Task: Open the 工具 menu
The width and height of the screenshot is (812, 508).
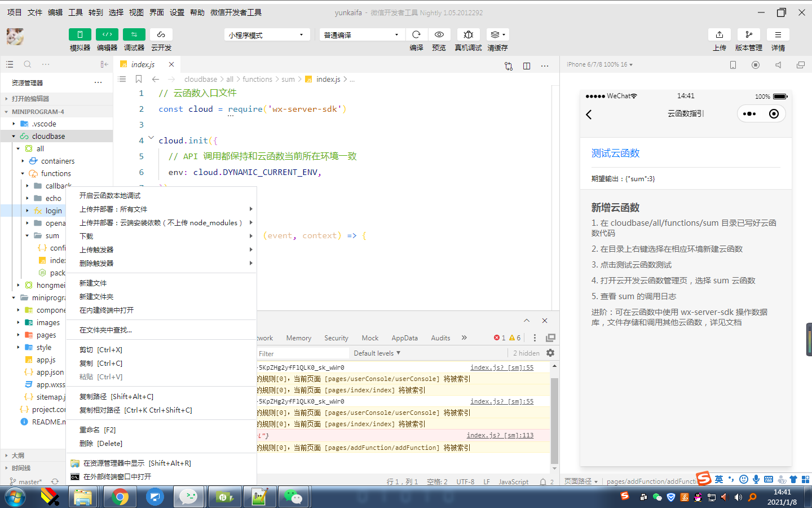Action: pos(76,12)
